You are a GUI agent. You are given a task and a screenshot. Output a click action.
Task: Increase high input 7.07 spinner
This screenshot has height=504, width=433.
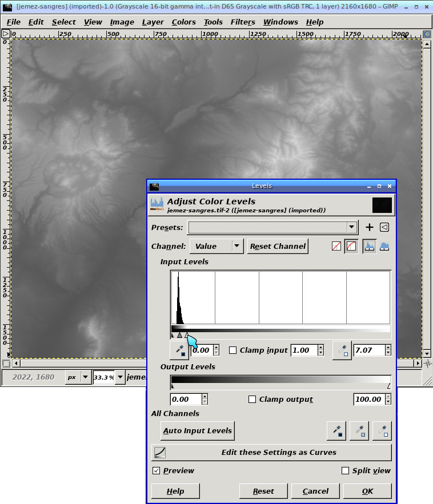click(388, 347)
